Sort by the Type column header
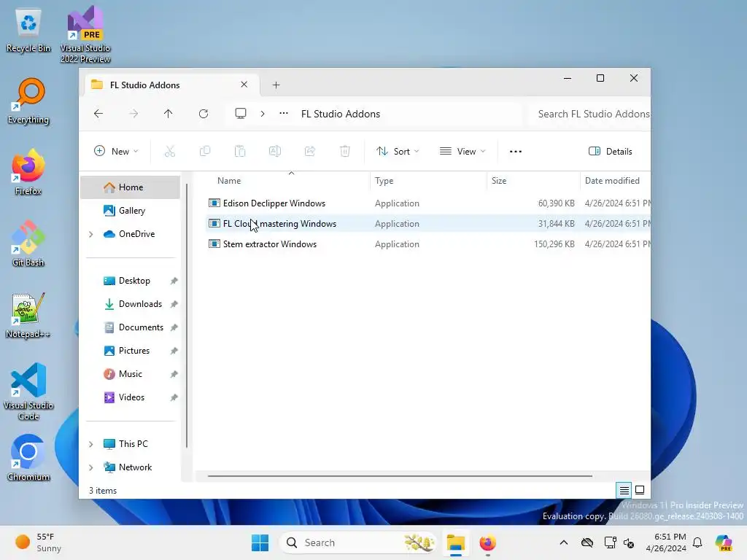The width and height of the screenshot is (747, 560). click(x=427, y=181)
